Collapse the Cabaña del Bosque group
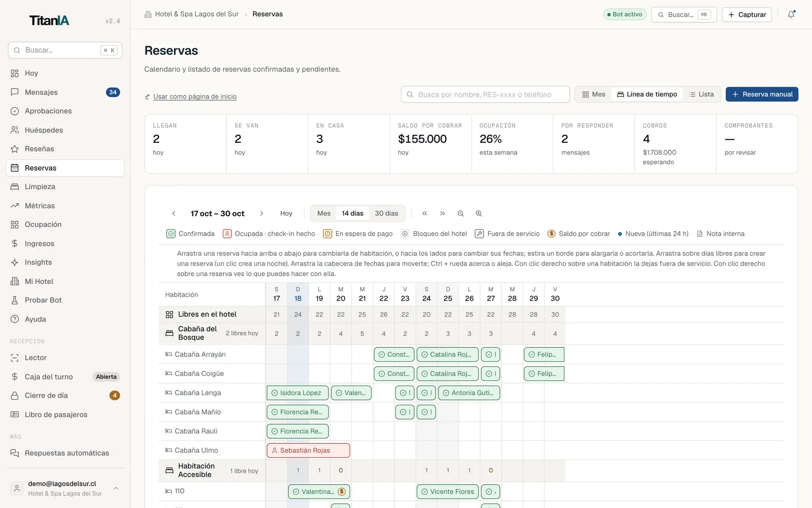The height and width of the screenshot is (508, 812). (x=212, y=333)
